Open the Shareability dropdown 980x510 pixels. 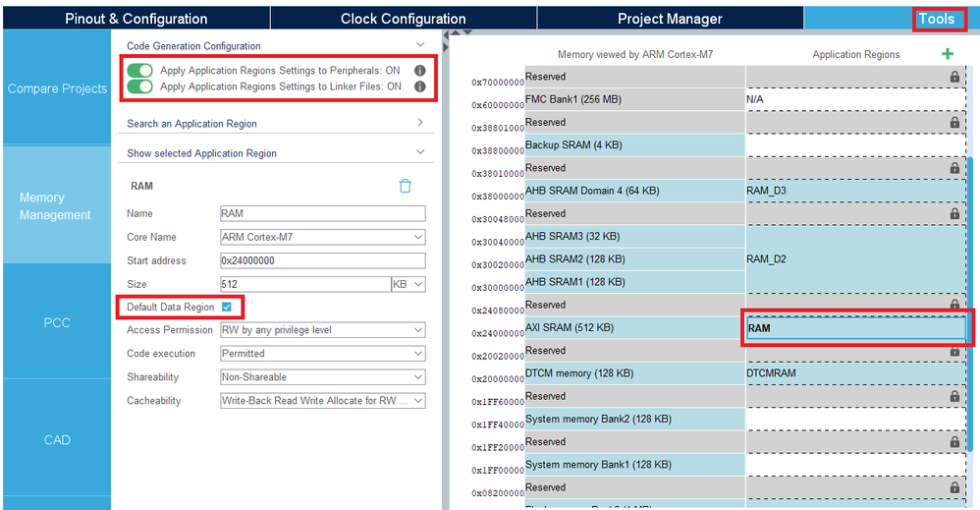[322, 377]
